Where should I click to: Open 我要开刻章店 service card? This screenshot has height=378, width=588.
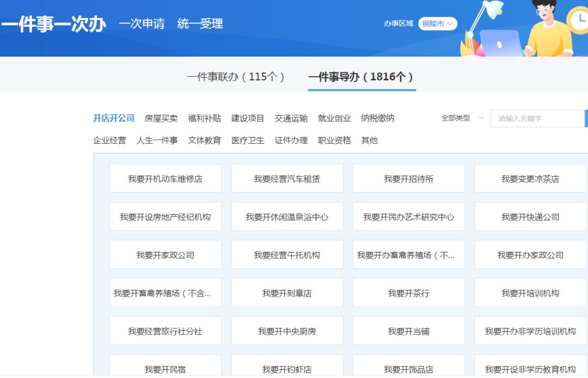(287, 293)
